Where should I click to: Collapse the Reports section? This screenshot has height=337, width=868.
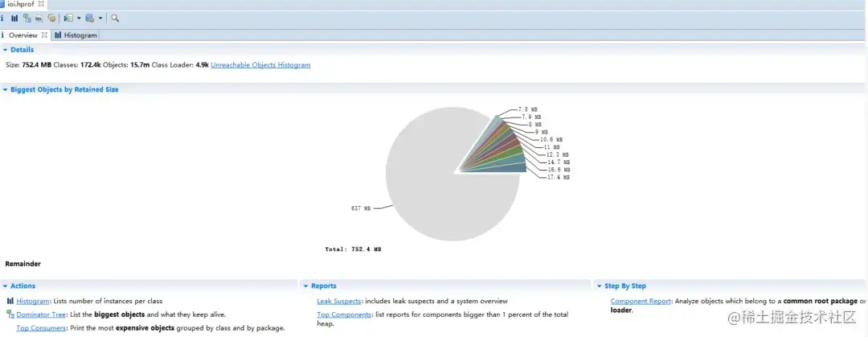point(305,286)
